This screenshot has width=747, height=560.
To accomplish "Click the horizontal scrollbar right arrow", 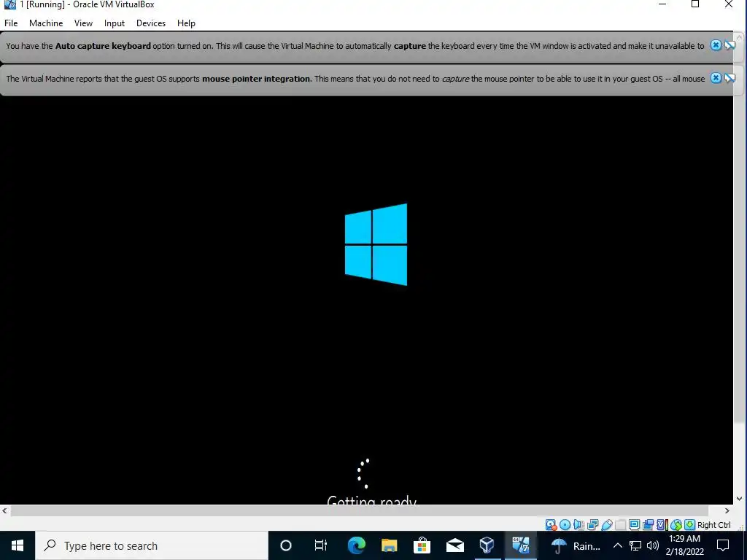I will [727, 510].
